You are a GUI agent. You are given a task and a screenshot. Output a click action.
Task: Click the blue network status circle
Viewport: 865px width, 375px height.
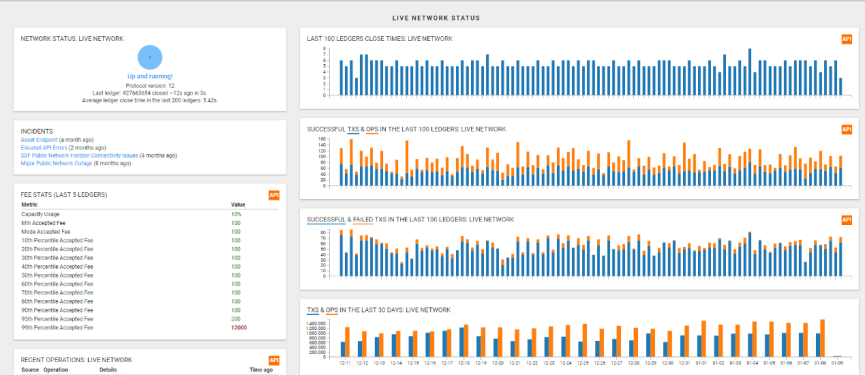(x=149, y=57)
